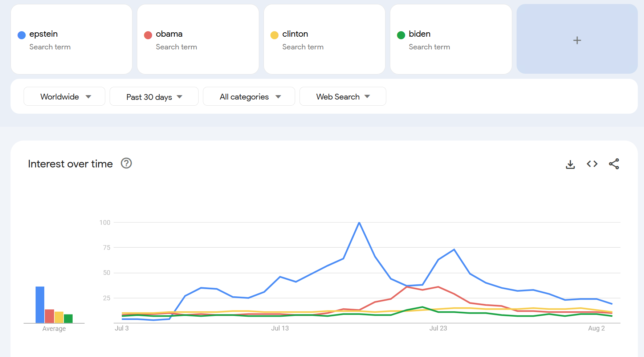Click the blue epstein average bar
The image size is (644, 357).
pos(40,305)
